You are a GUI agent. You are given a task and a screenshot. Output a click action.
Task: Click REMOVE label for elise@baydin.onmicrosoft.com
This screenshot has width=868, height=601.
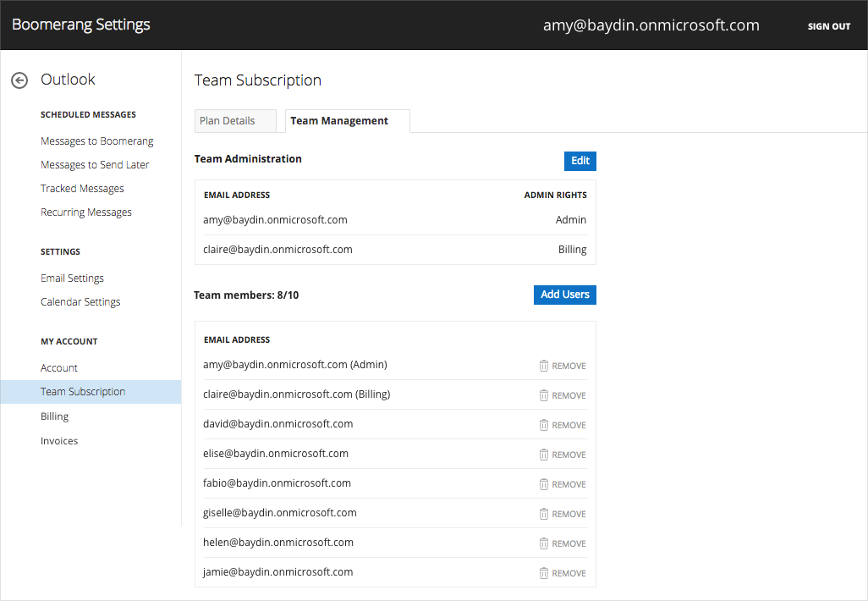[569, 455]
